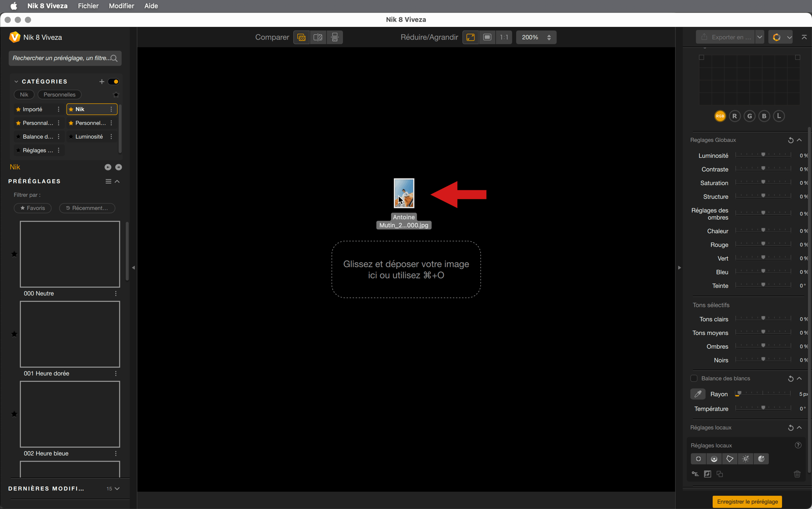Set zoom to 1:1 view

pyautogui.click(x=504, y=37)
